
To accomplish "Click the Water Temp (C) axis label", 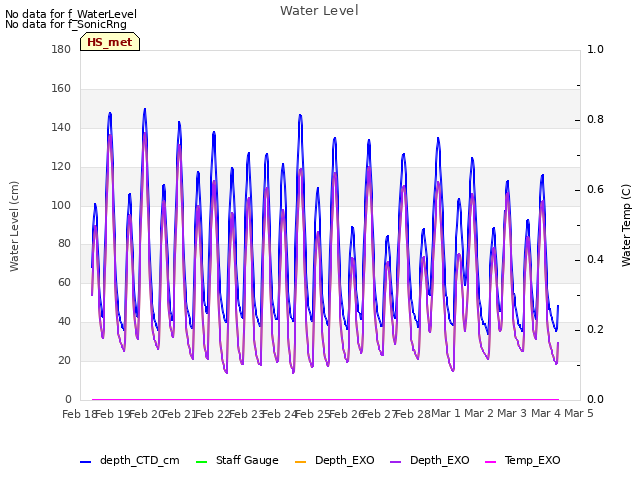I will click(626, 225).
